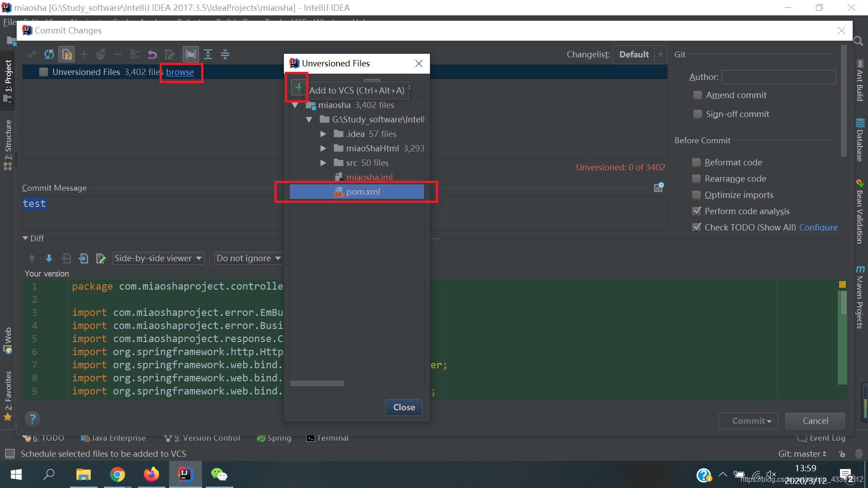Expand the miaoShaHtml folder node
The height and width of the screenshot is (488, 868).
(x=323, y=149)
